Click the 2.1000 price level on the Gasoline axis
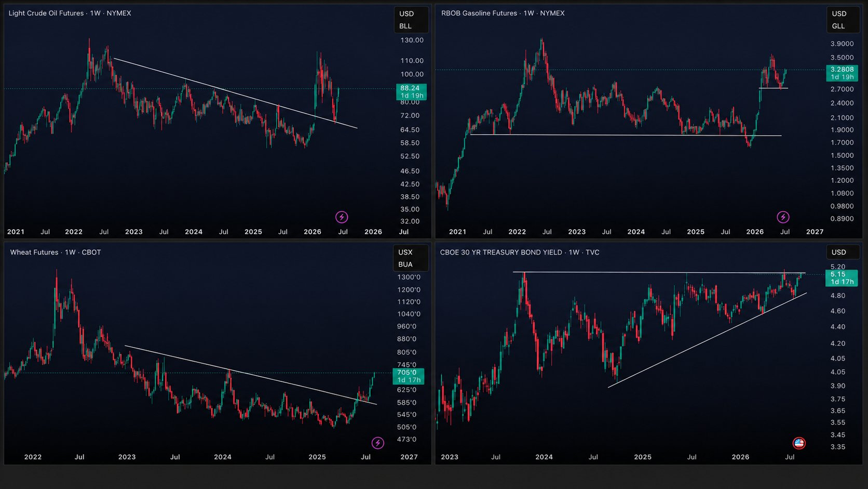The image size is (868, 489). click(842, 118)
